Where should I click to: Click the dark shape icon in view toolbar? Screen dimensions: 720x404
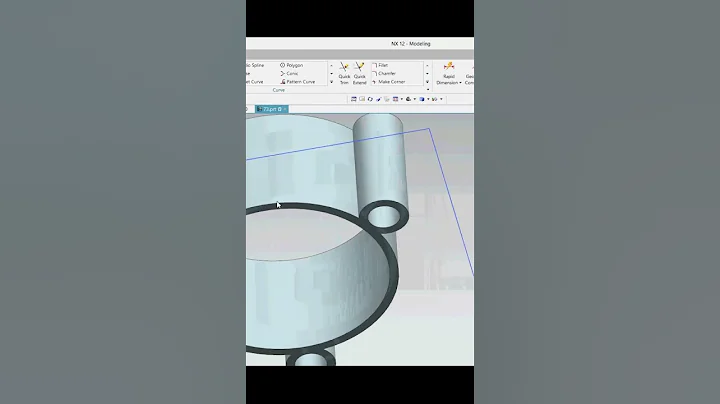tap(408, 99)
